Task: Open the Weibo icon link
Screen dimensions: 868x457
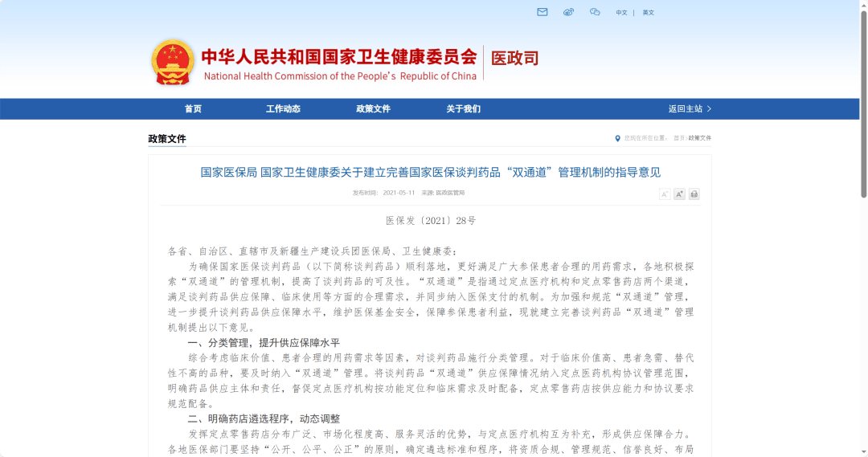Action: (x=568, y=12)
